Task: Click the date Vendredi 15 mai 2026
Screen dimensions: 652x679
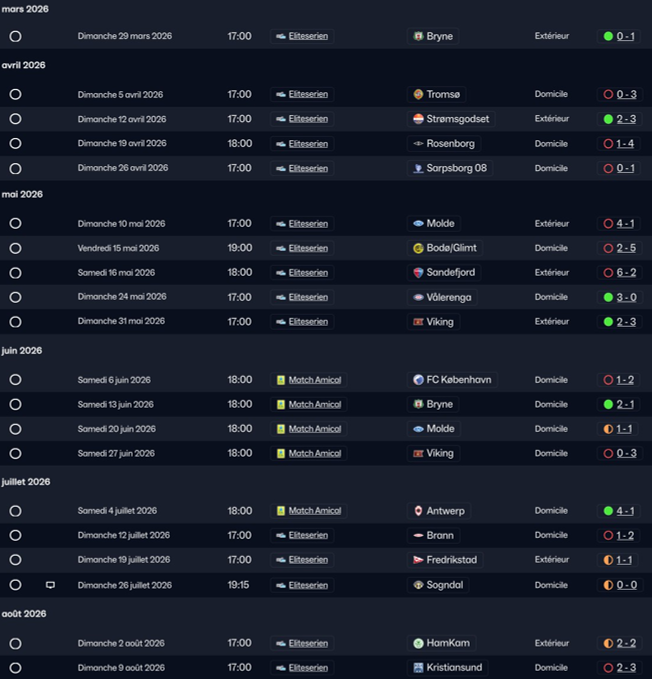Action: tap(118, 248)
